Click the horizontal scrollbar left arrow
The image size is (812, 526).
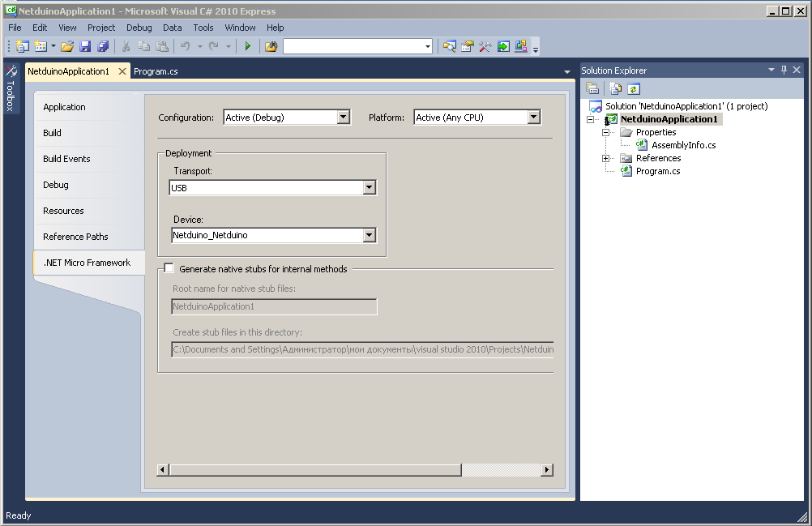[163, 469]
